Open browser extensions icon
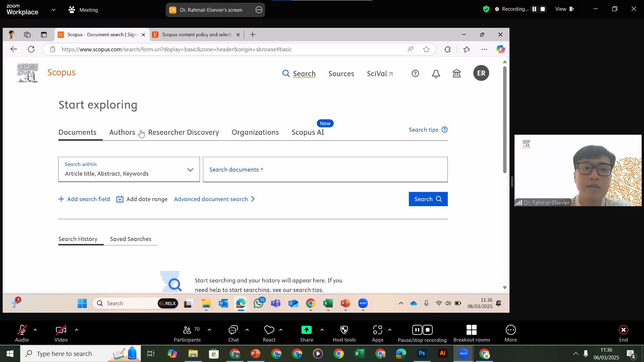This screenshot has height=362, width=644. [x=448, y=50]
